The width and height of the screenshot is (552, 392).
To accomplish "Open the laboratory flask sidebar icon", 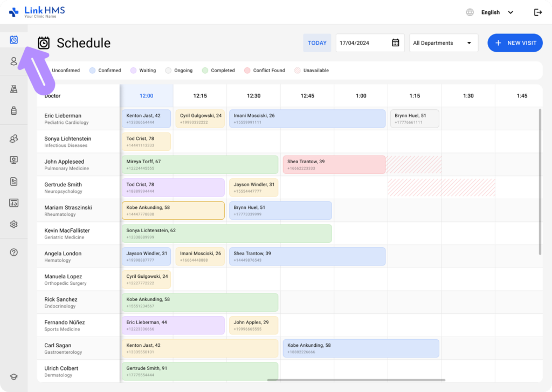I will 13,89.
